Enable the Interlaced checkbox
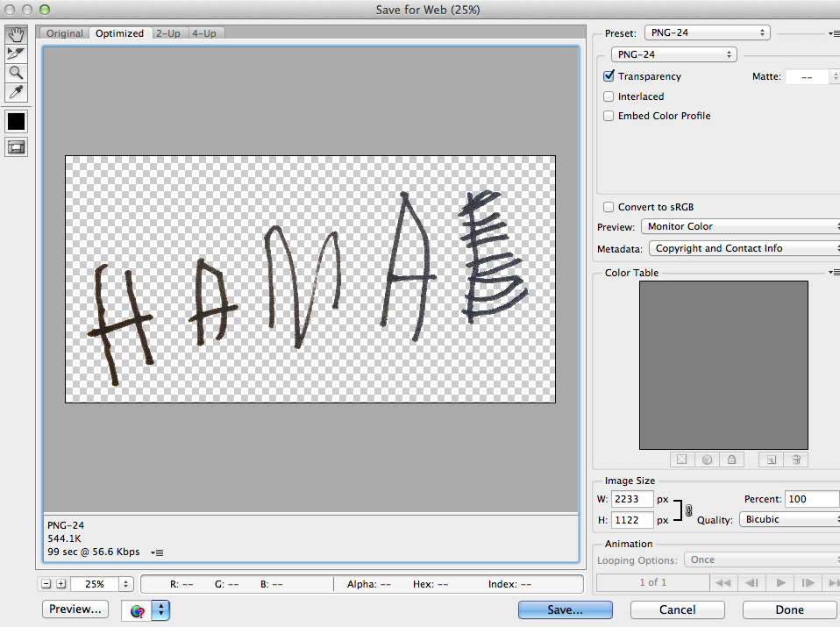 [x=609, y=96]
